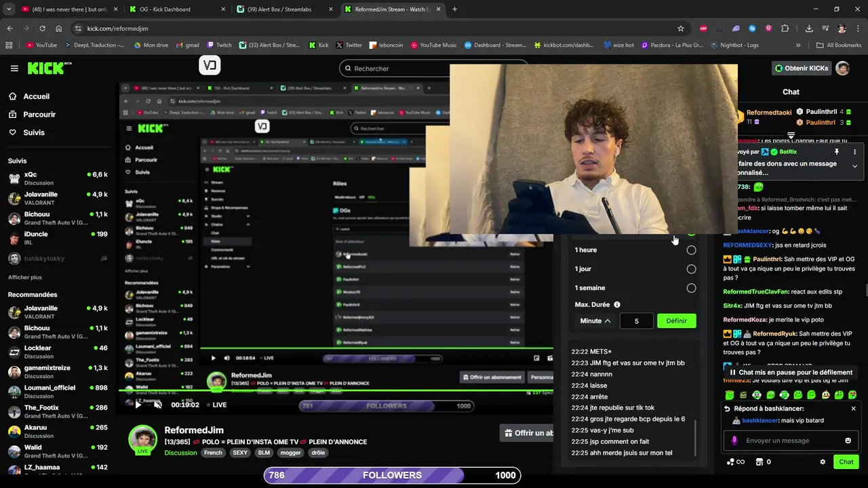Click the green Définir button
The height and width of the screenshot is (488, 868).
[676, 321]
